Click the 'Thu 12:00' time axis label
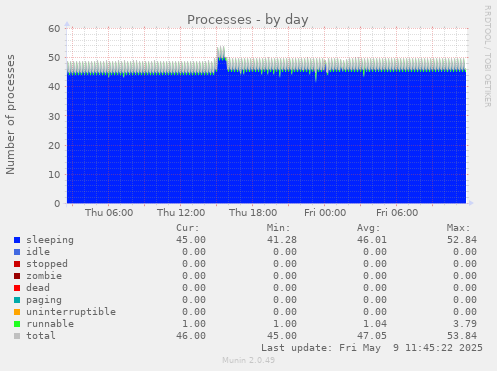 (181, 213)
